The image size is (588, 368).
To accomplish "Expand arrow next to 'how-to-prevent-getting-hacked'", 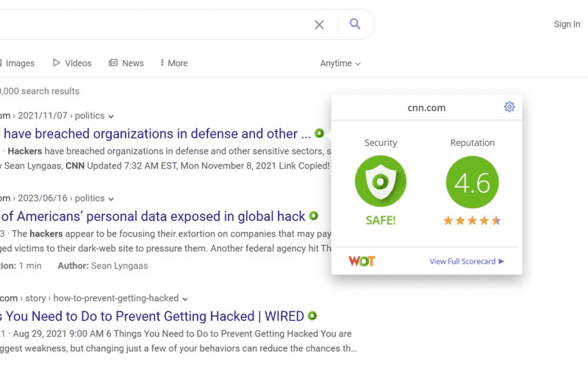I will coord(185,300).
